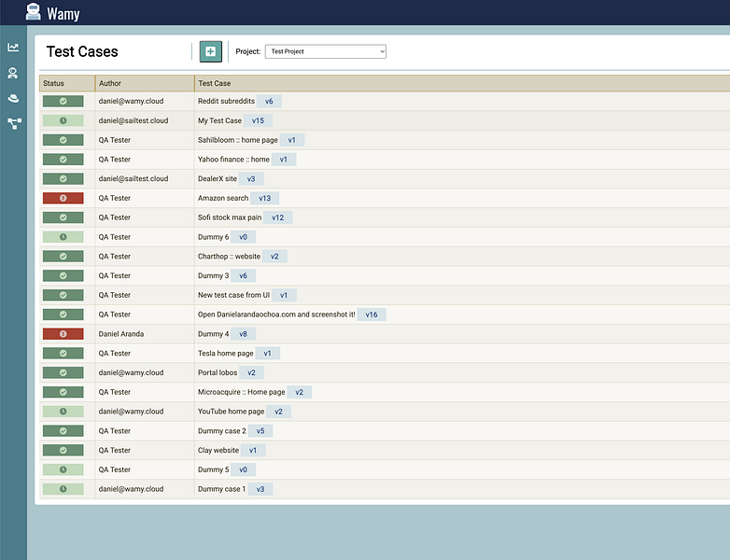The image size is (730, 560).
Task: Click passed status icon for Microacquire Home page
Action: [63, 392]
